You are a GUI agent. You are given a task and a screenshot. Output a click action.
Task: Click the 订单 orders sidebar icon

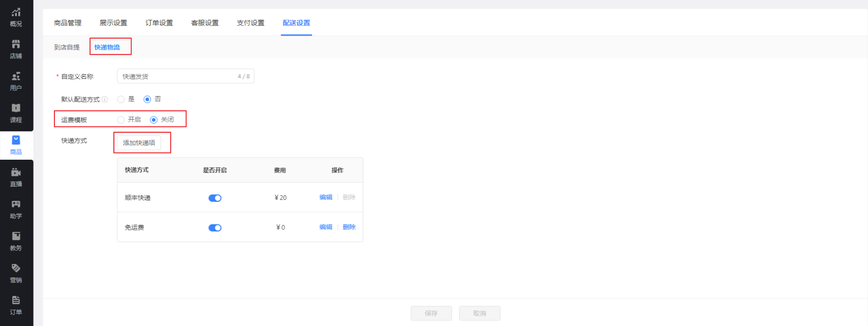16,305
